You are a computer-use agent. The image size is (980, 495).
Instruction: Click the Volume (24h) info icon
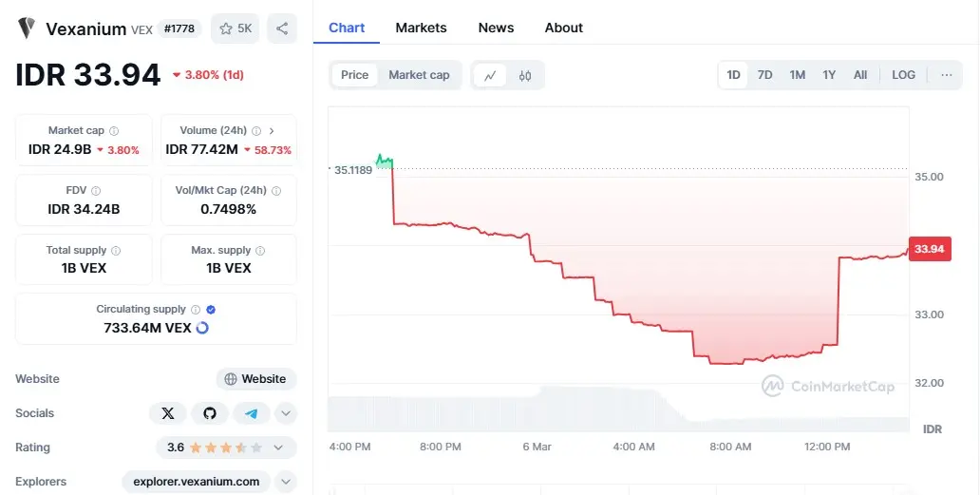point(256,130)
